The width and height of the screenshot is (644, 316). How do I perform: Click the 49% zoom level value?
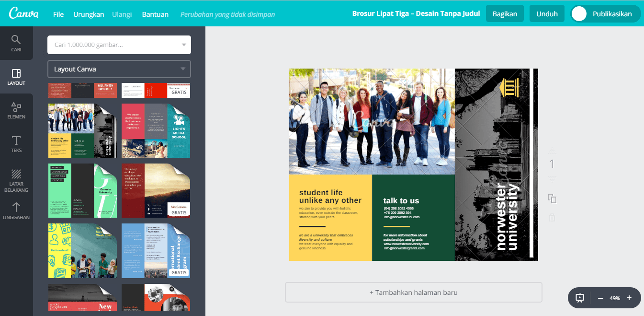click(x=615, y=298)
